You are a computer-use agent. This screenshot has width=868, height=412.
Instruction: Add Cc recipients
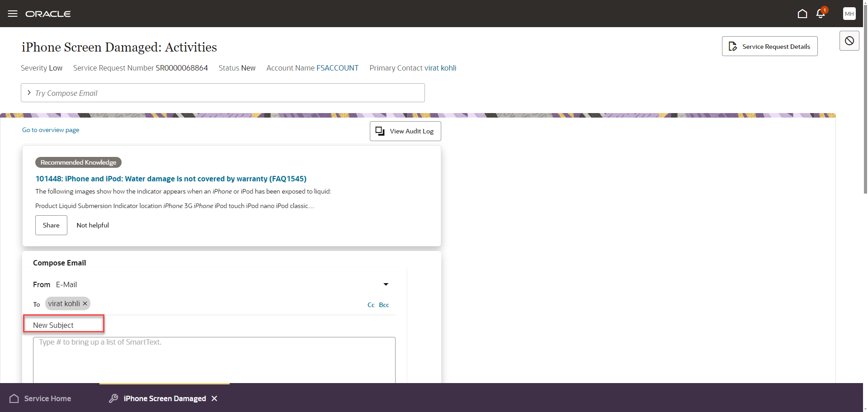point(371,305)
